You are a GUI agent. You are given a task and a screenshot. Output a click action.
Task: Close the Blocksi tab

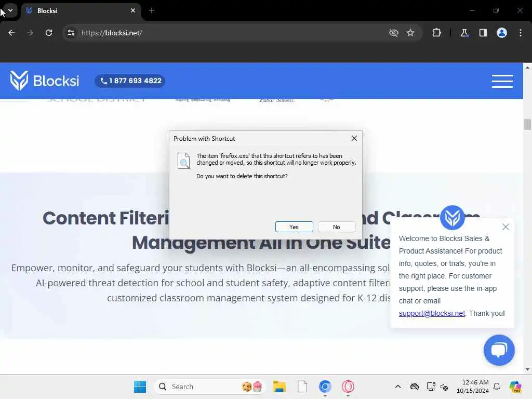tap(133, 11)
